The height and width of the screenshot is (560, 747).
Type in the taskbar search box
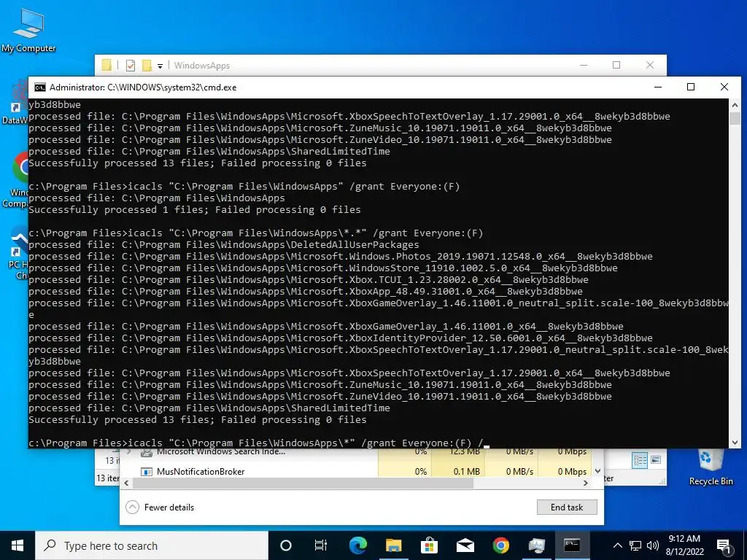(152, 545)
